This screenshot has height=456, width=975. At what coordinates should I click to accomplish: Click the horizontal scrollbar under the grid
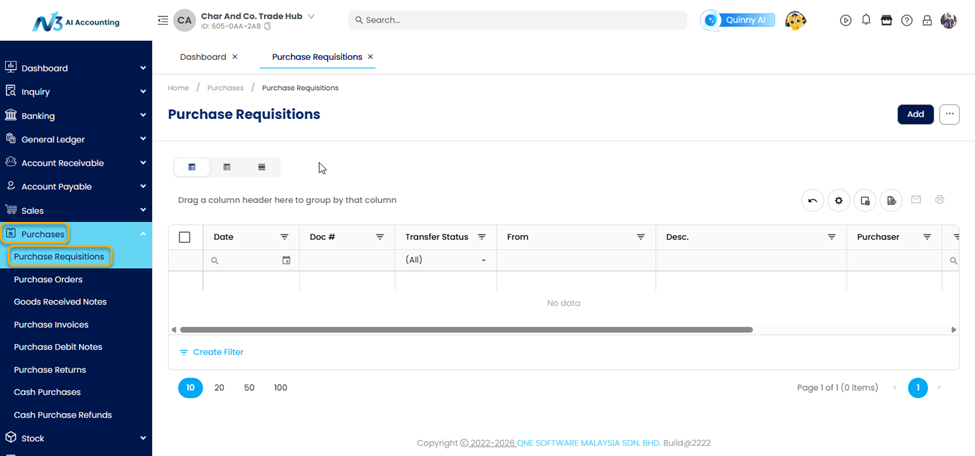pyautogui.click(x=466, y=330)
